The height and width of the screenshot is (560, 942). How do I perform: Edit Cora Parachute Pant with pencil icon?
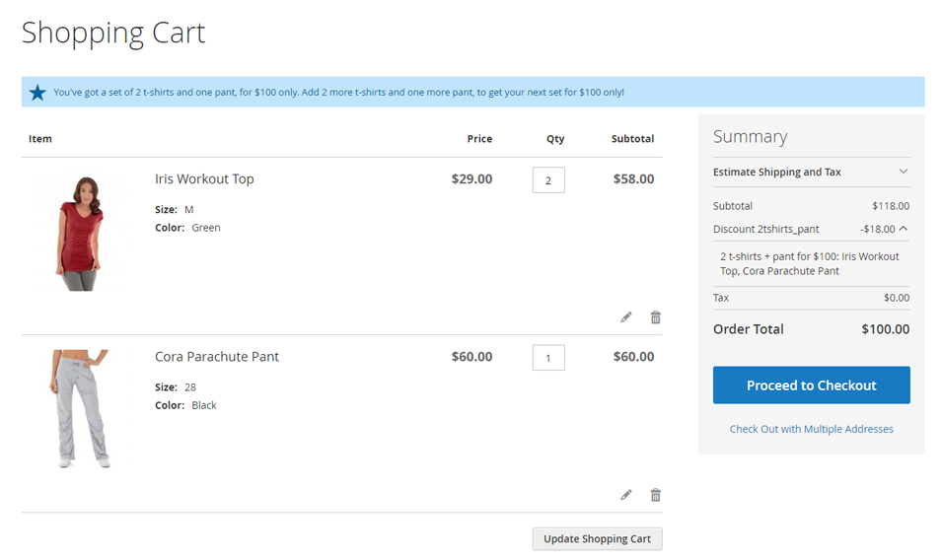click(x=626, y=495)
